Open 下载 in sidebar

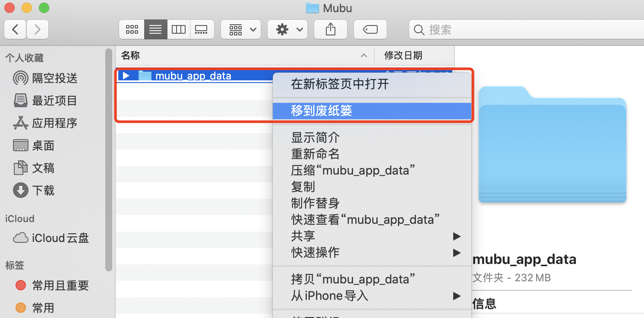coord(34,191)
